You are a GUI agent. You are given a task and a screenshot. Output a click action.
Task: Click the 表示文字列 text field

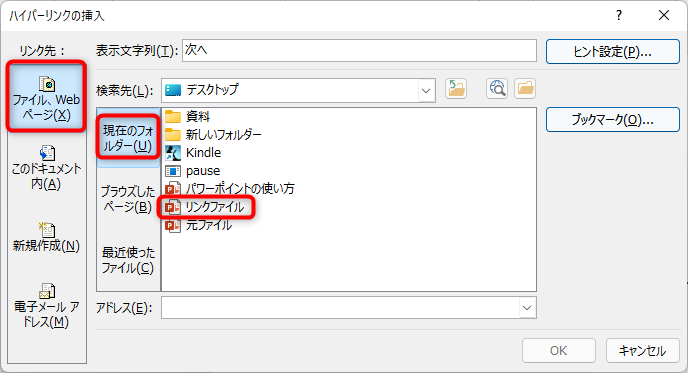point(359,50)
